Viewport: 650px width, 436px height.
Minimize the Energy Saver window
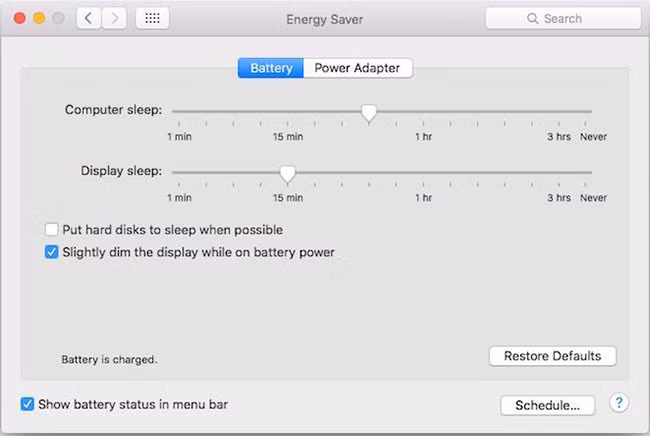coord(39,18)
